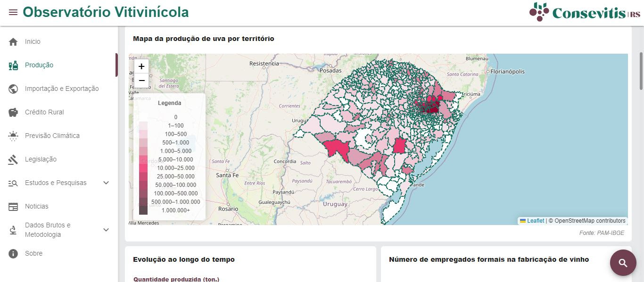Click the 1.000.000+ legend color swatch

click(x=143, y=210)
